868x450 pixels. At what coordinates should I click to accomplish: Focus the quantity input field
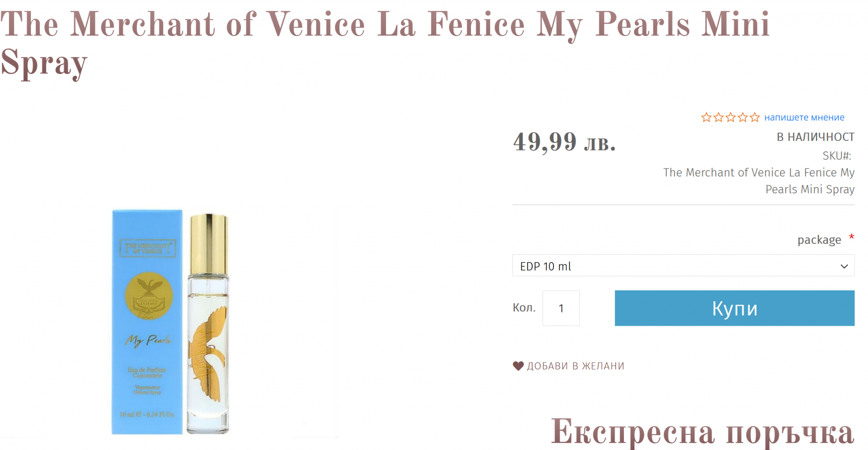[561, 308]
